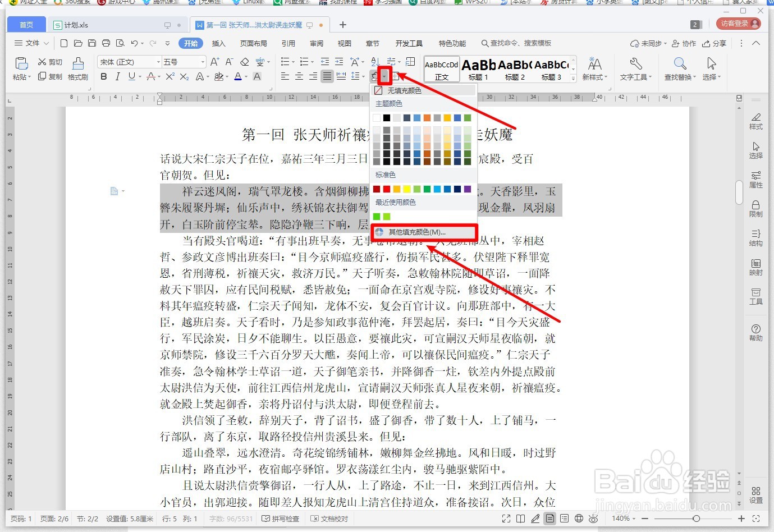Viewport: 774px width, 532px height.
Task: Toggle bold formatting on selected text
Action: tap(103, 77)
